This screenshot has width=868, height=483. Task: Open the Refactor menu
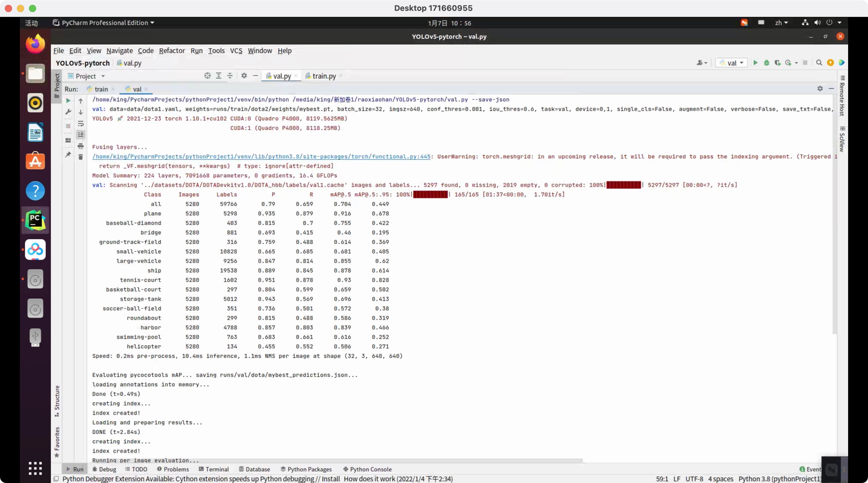click(172, 51)
